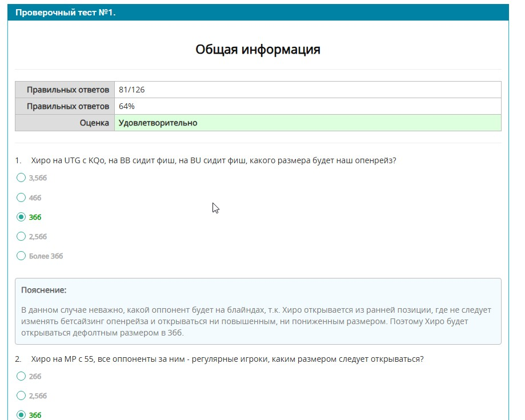Viewport: 525px width, 420px height.
Task: Click the Оценка row label
Action: click(65, 123)
